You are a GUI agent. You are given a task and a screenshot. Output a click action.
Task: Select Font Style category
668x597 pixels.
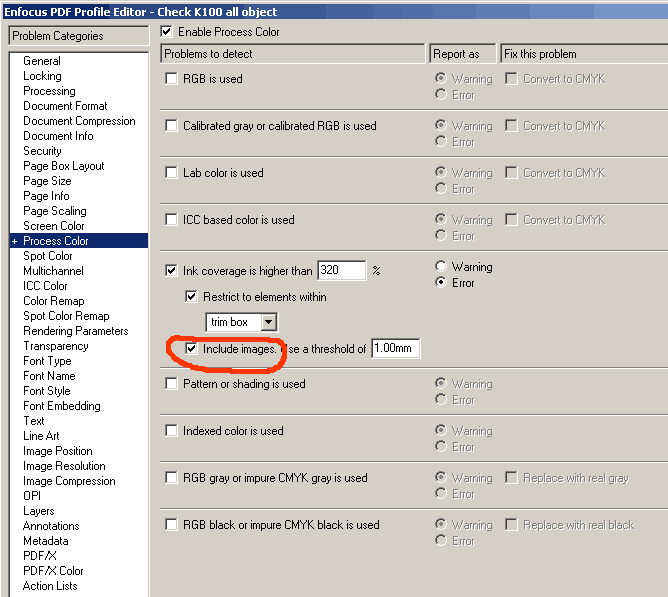pyautogui.click(x=47, y=391)
